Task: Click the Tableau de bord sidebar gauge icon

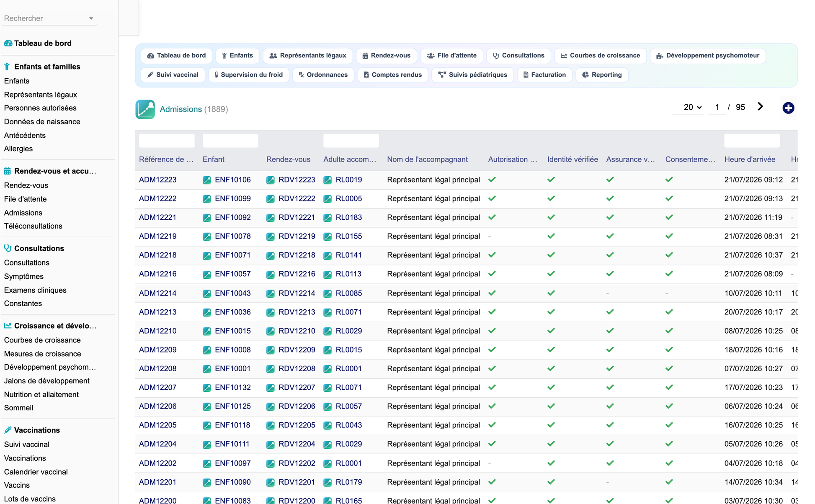Action: click(8, 43)
